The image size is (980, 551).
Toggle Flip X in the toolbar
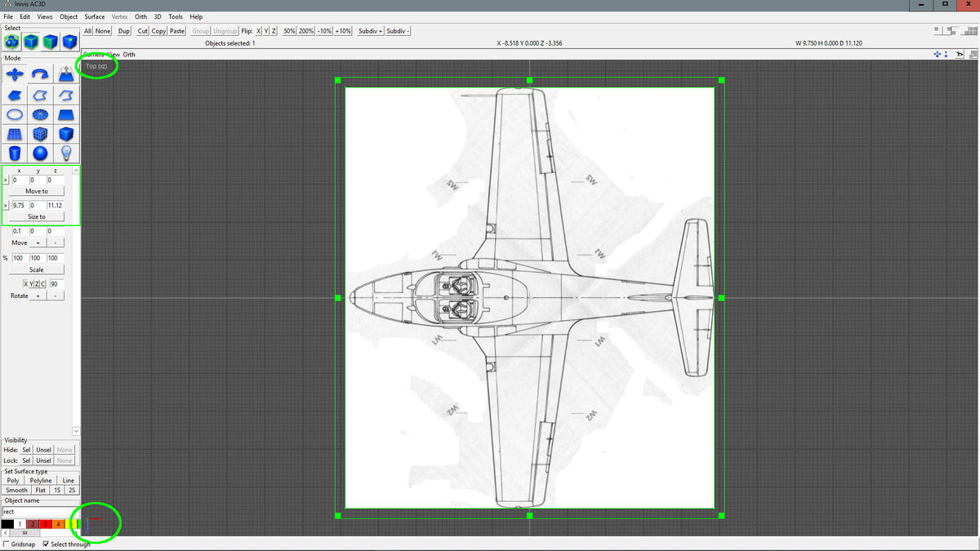coord(256,31)
